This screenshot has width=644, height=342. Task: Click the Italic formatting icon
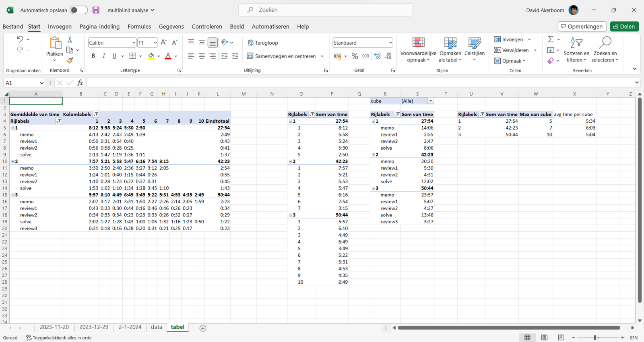coord(104,56)
